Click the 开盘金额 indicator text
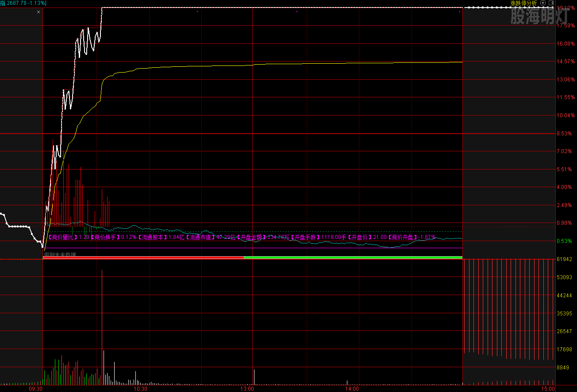Viewport: 577px width, 392px height. (263, 238)
